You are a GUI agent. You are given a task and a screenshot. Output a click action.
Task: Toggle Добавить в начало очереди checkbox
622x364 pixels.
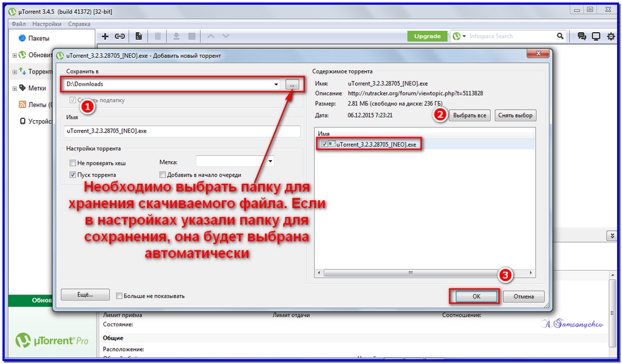(x=162, y=175)
